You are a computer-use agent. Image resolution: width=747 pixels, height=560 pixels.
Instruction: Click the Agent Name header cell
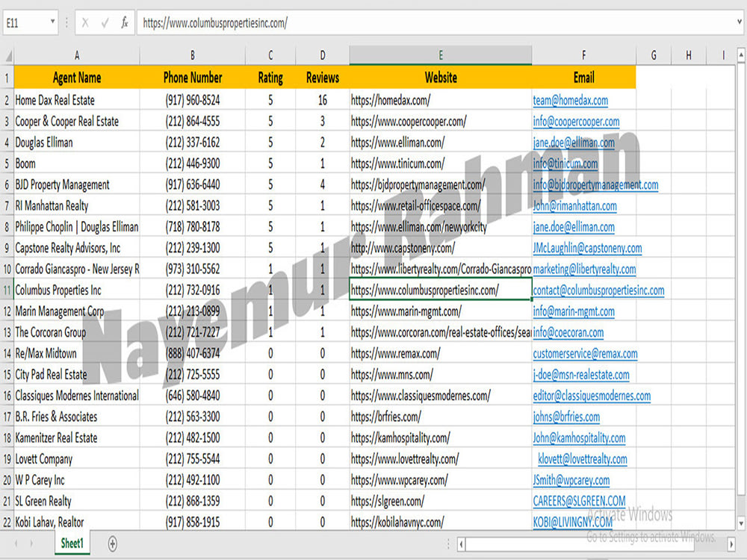pos(77,78)
